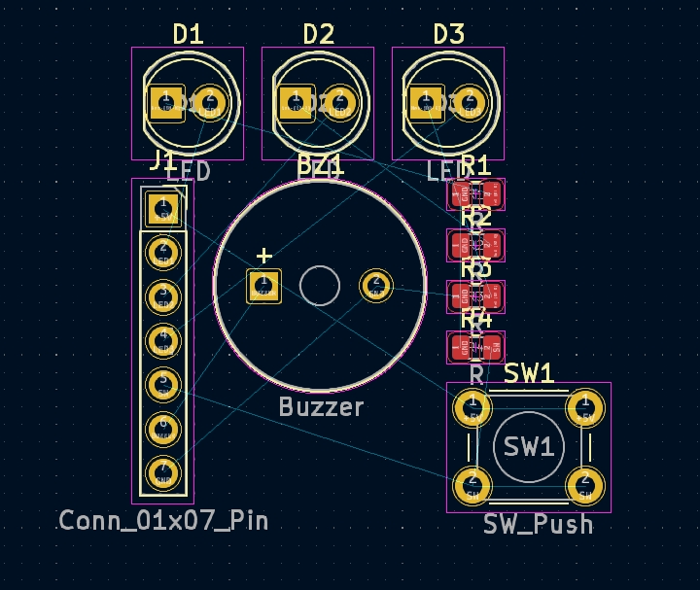Select the D1 reference label
700x590 pixels.
click(188, 34)
